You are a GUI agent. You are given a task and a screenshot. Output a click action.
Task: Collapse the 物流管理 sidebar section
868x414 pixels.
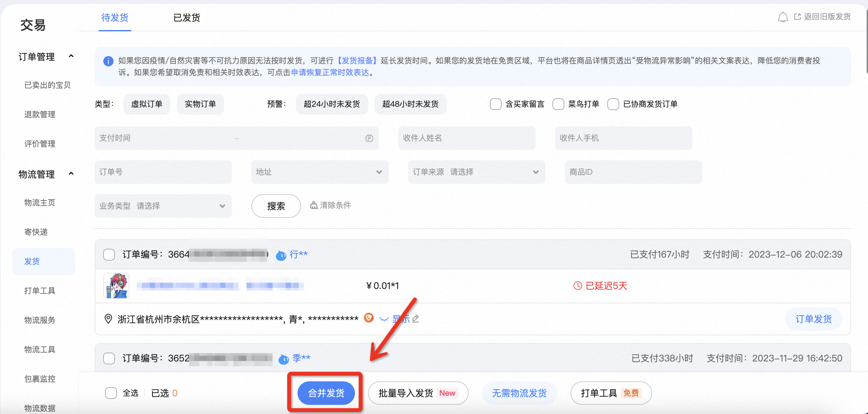[71, 174]
